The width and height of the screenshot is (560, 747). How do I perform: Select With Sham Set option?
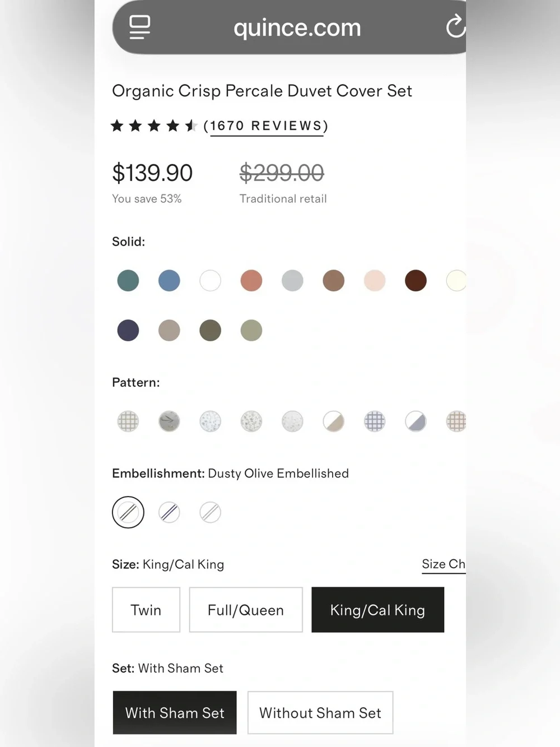click(x=175, y=713)
